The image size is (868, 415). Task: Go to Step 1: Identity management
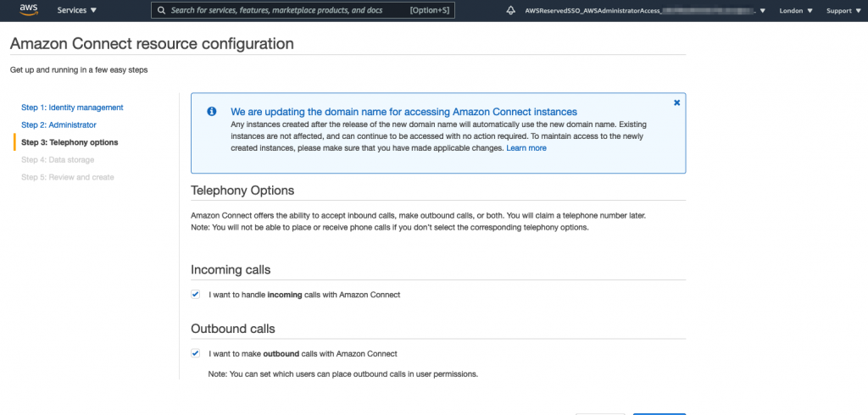(x=72, y=108)
